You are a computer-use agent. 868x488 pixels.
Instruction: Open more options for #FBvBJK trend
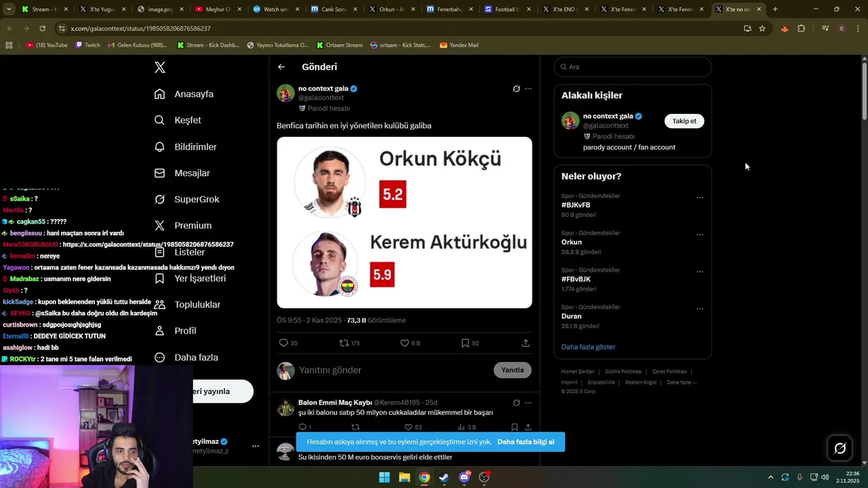tap(700, 272)
